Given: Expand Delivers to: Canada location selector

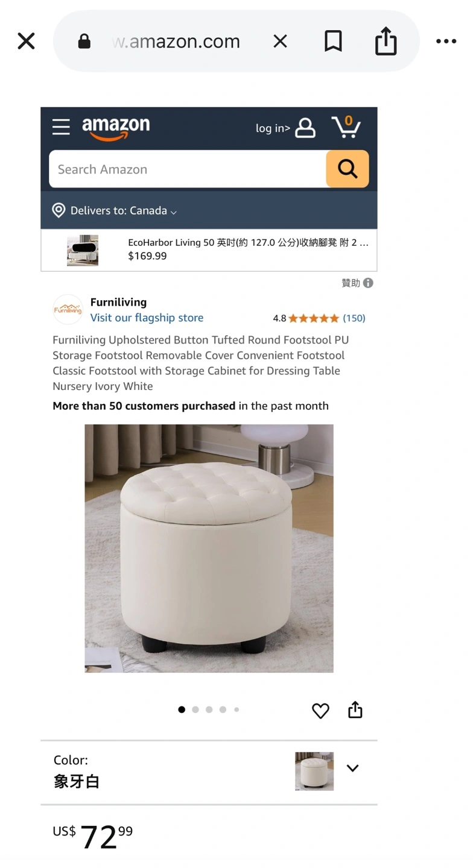Looking at the screenshot, I should (115, 210).
